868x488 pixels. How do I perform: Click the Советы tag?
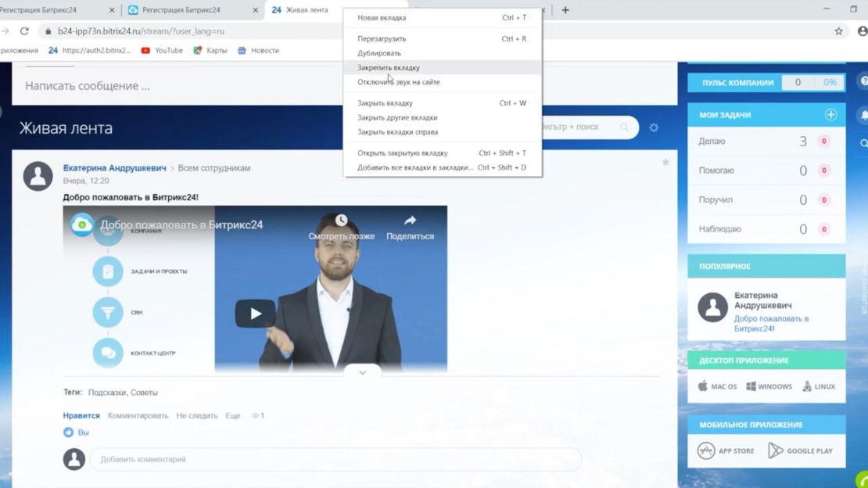[144, 393]
